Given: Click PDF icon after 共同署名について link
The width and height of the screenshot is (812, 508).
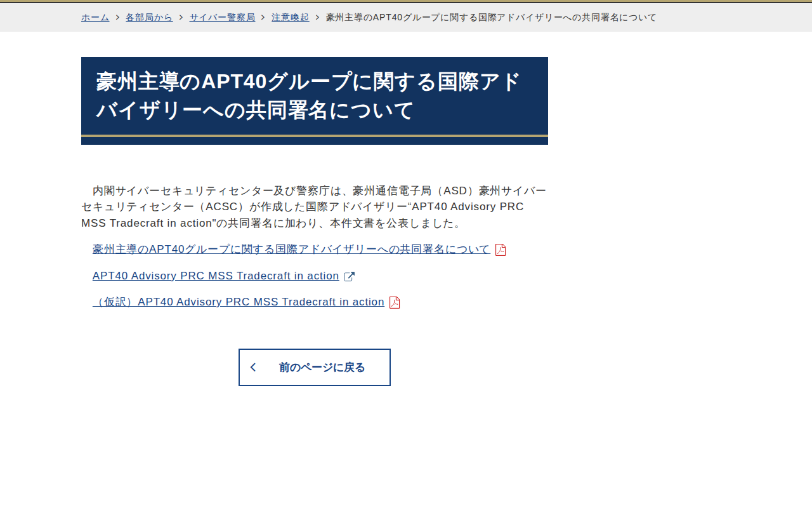Looking at the screenshot, I should click(x=501, y=250).
